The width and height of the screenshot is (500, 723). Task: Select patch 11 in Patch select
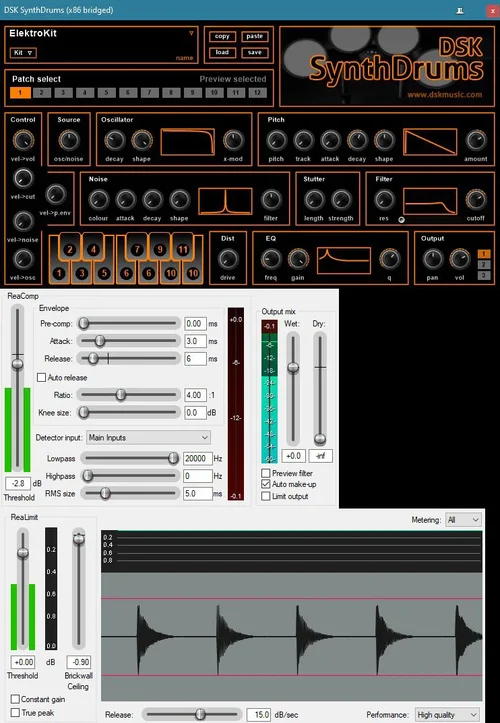236,93
